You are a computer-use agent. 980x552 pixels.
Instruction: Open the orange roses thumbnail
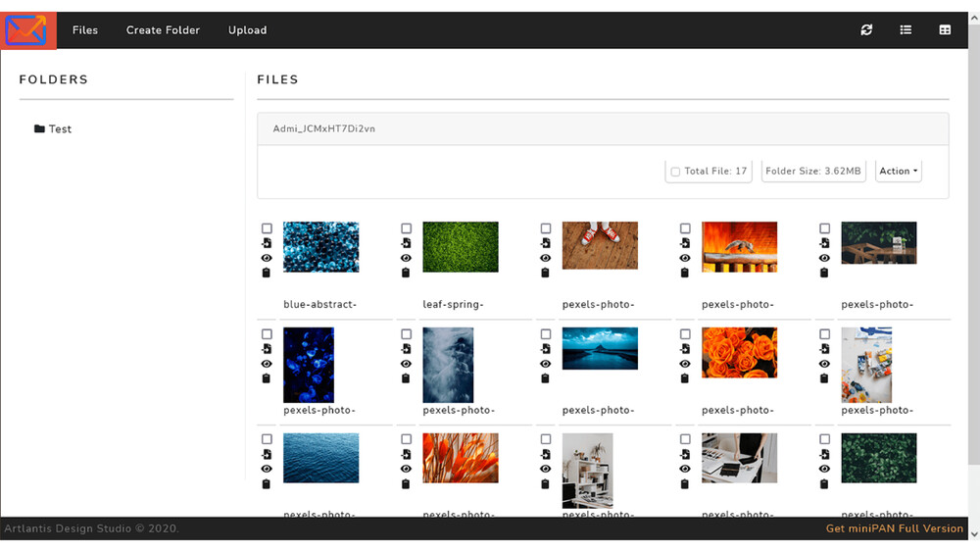click(739, 353)
